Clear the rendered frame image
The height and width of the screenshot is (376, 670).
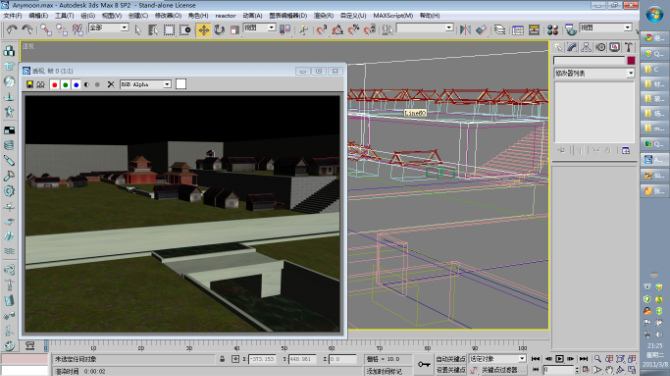coord(111,84)
